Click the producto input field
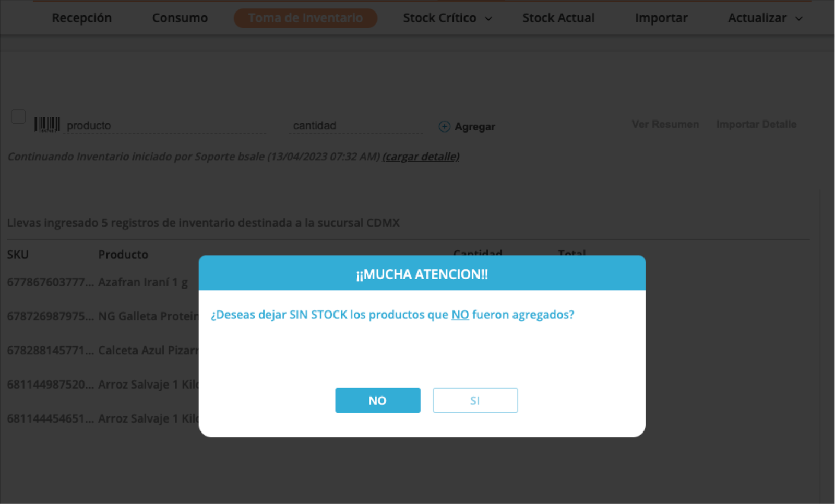Viewport: 835px width, 504px height. tap(165, 126)
